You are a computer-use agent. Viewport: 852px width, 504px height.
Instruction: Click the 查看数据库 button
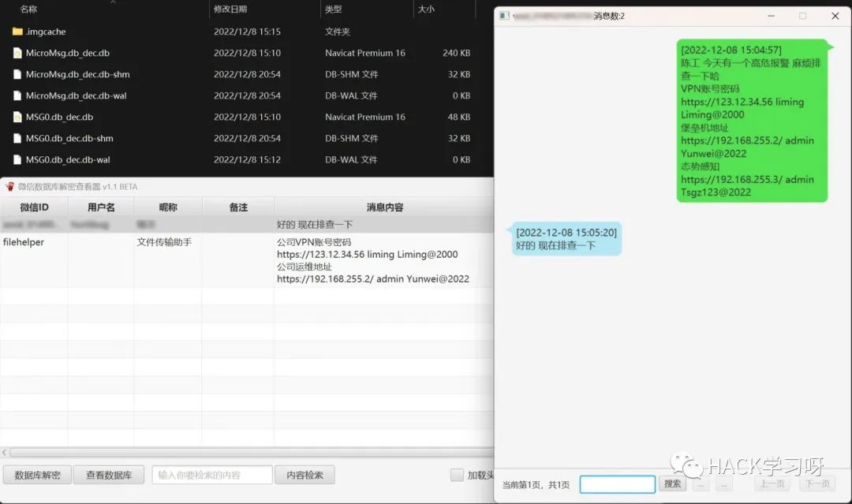pos(109,475)
